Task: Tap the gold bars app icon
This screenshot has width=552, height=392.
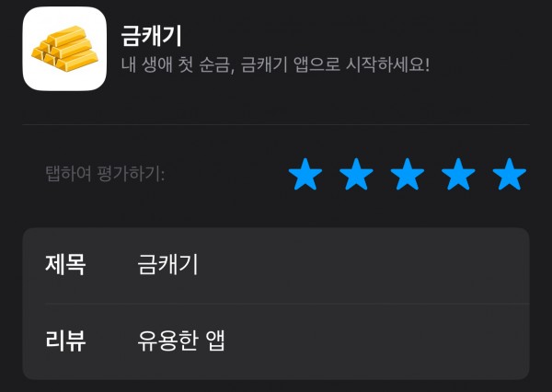Action: (64, 49)
